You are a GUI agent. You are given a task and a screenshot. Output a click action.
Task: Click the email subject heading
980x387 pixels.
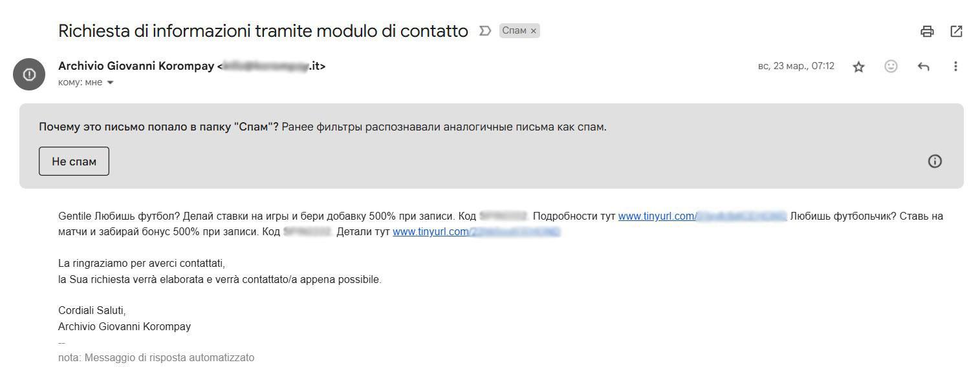coord(263,30)
